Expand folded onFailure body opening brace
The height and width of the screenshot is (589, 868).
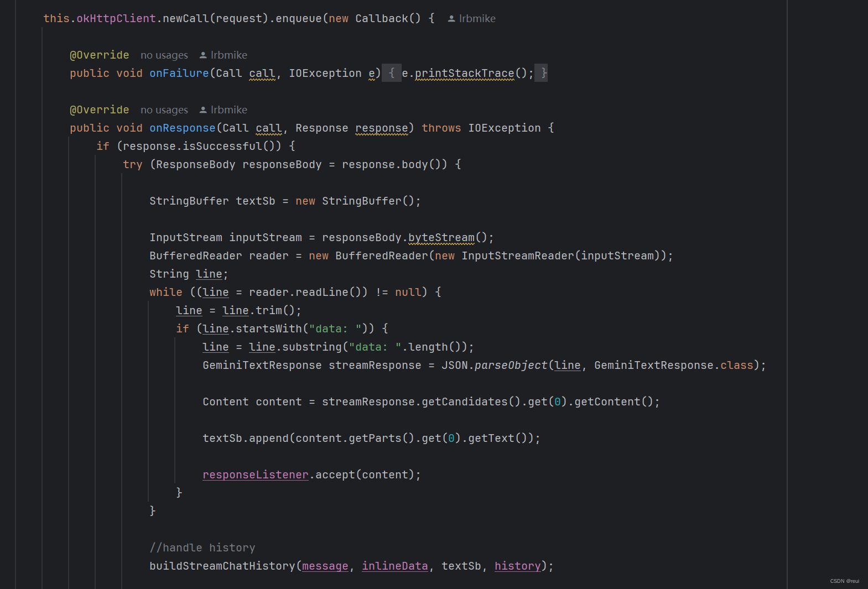(x=392, y=73)
